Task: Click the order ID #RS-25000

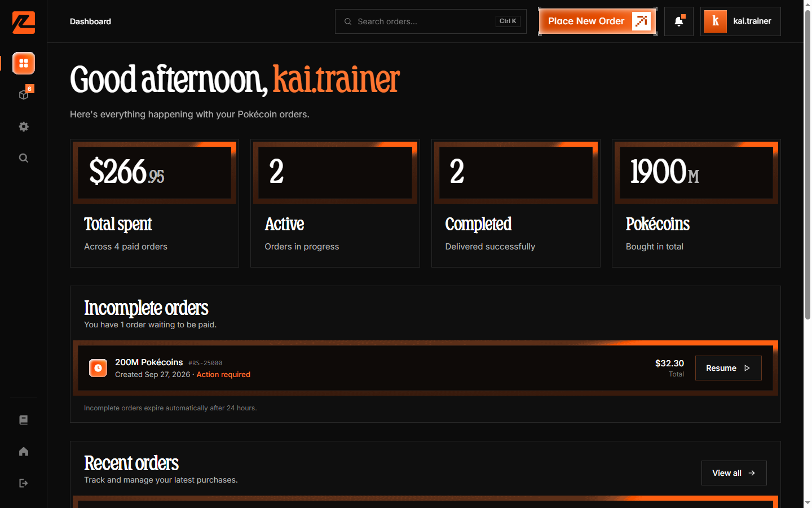Action: tap(205, 363)
